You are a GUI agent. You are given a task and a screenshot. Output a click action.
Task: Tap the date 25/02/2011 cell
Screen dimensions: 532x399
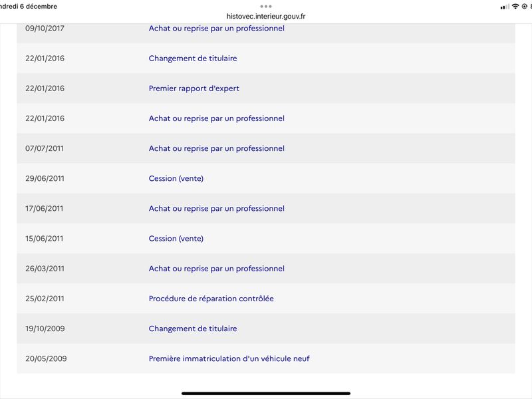[45, 299]
